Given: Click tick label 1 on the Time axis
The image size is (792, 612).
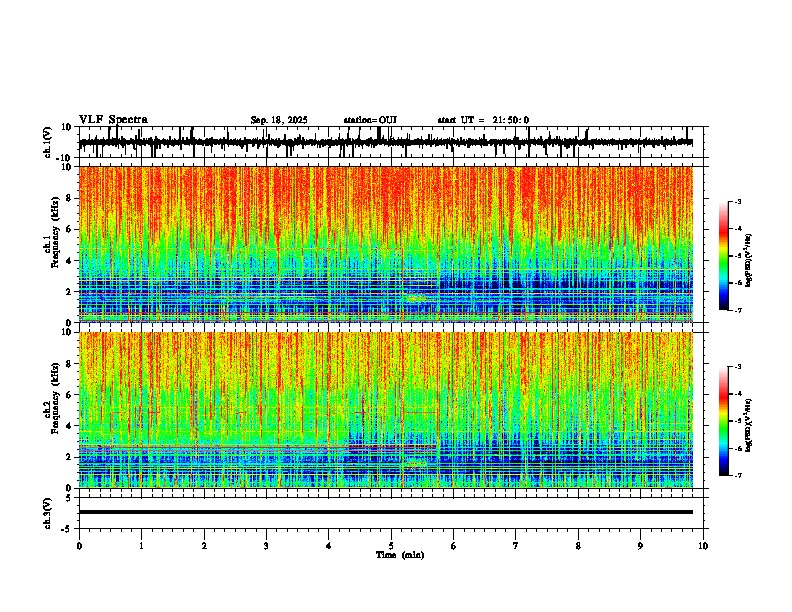Looking at the screenshot, I should pos(141,546).
